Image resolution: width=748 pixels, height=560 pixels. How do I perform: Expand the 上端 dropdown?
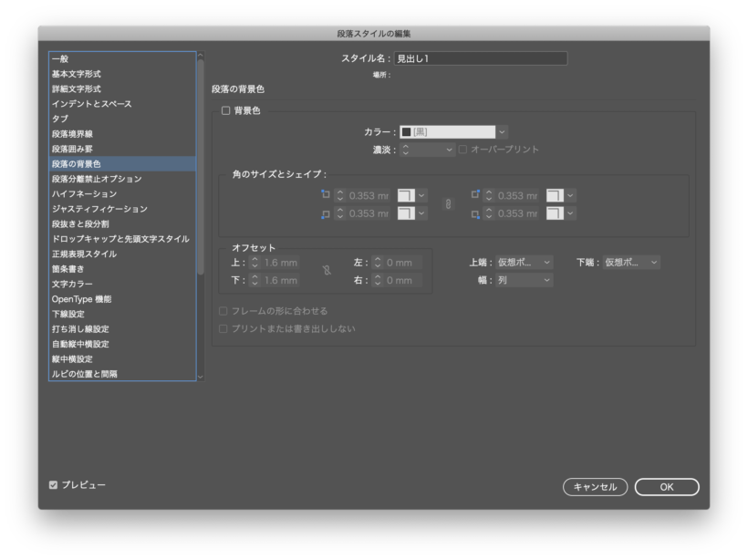(524, 263)
